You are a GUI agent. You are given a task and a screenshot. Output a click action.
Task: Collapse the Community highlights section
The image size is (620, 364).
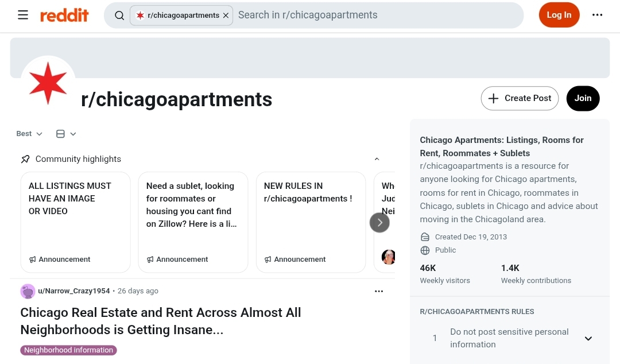click(377, 159)
